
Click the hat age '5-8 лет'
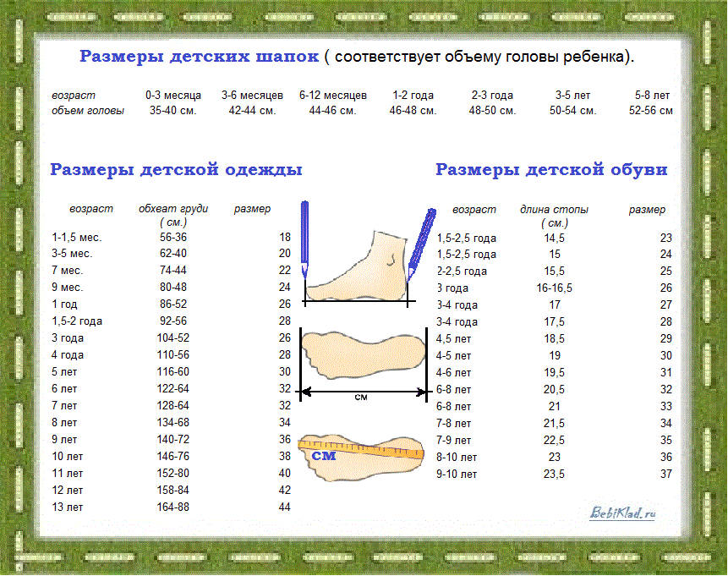point(652,96)
